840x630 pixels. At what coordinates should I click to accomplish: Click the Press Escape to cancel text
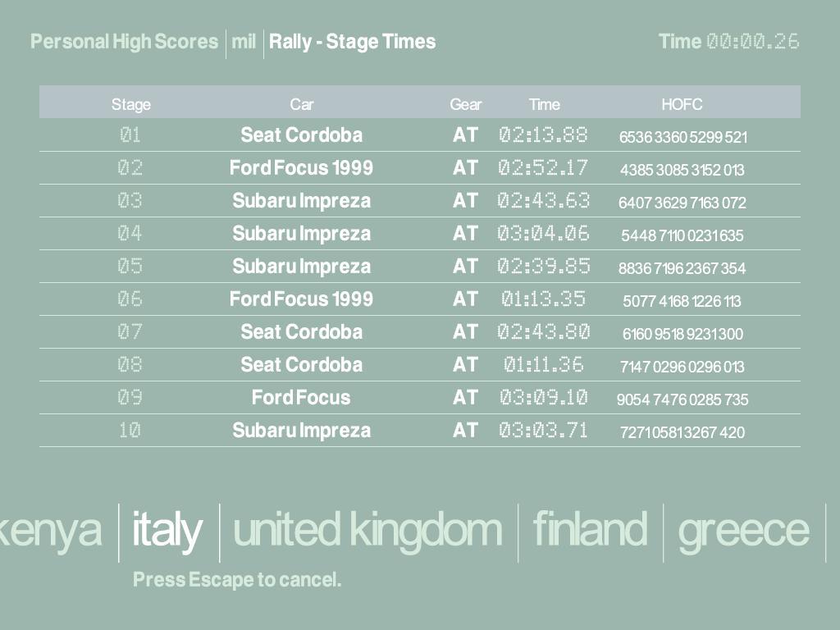click(x=237, y=580)
